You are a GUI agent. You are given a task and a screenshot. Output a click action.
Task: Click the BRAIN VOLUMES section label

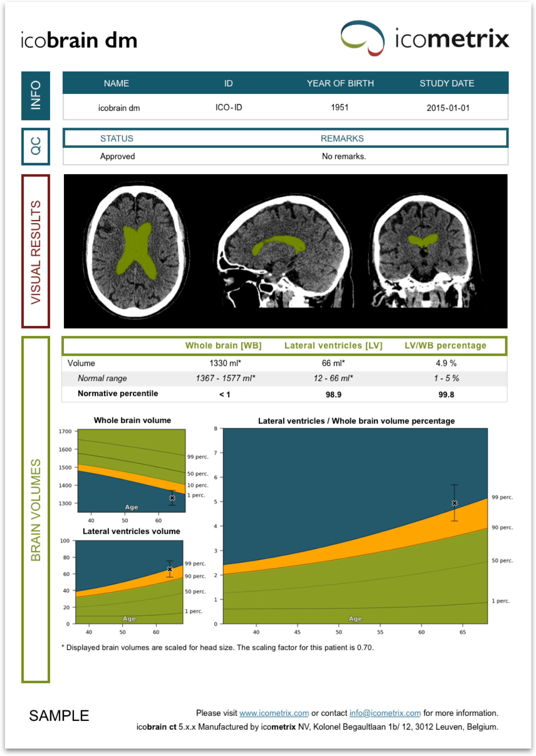[x=36, y=509]
